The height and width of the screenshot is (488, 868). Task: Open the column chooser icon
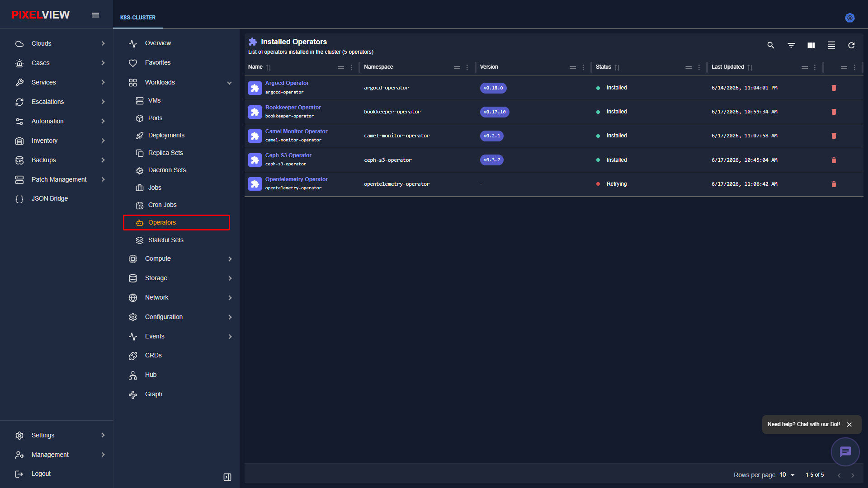pos(811,45)
